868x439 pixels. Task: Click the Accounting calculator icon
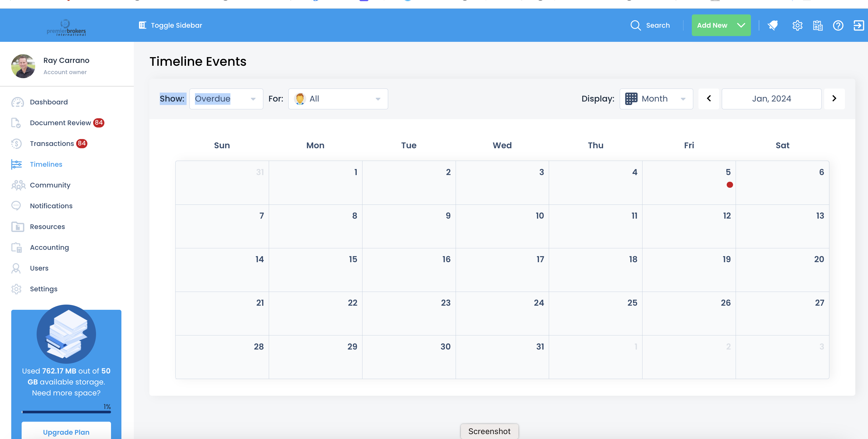pos(16,247)
